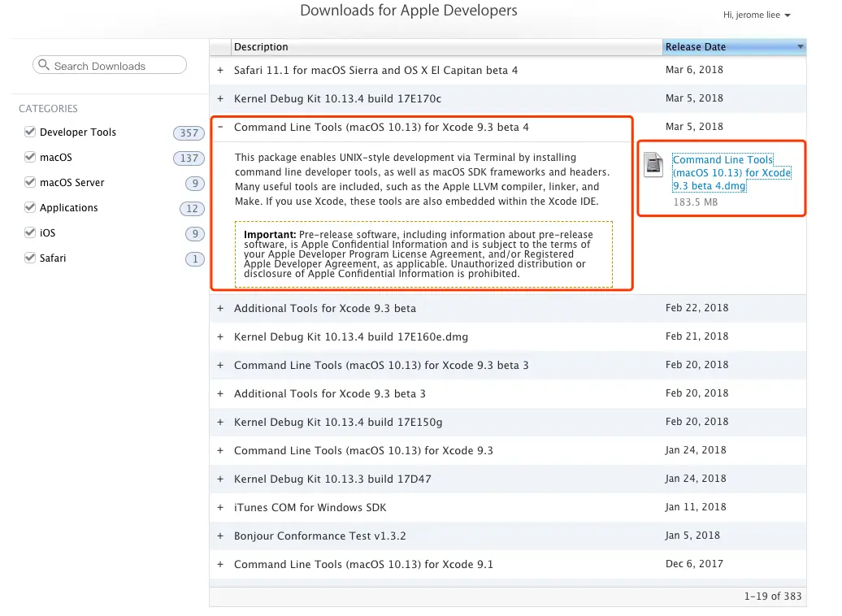Click into the Search Downloads field
842x616 pixels.
click(x=110, y=66)
